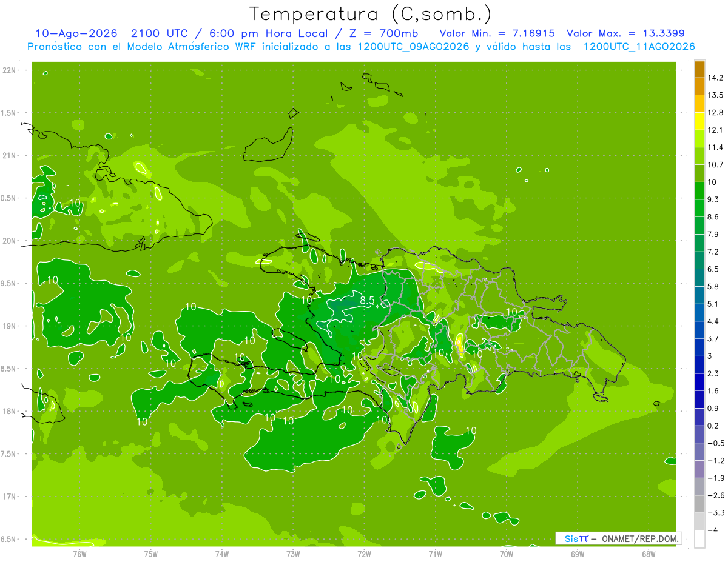Pick the blue swatch between 3.7 and 4.4
The width and height of the screenshot is (728, 562).
699,330
